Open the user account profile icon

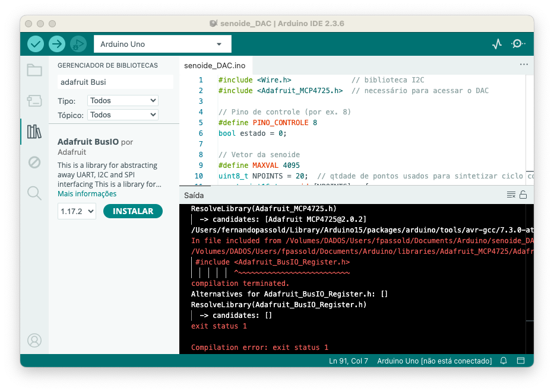pos(34,340)
